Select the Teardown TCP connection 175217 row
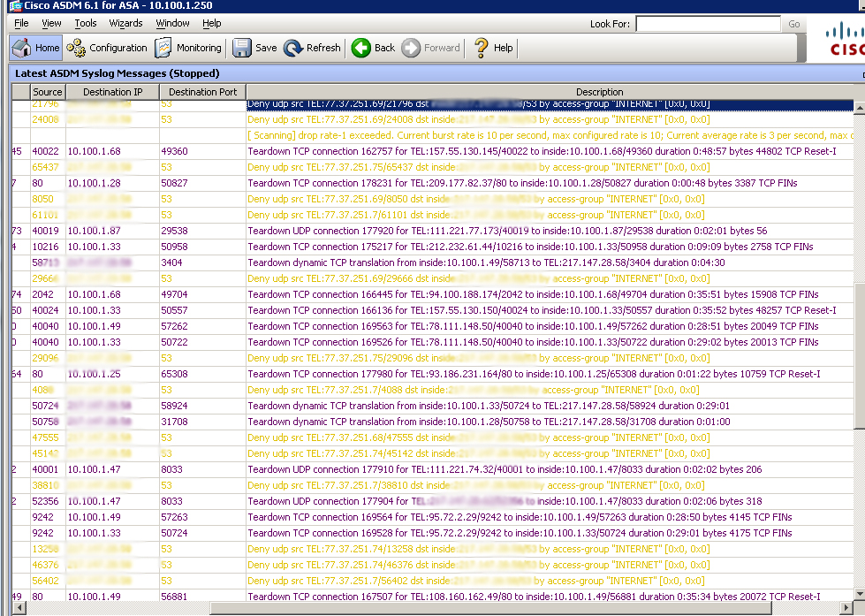The image size is (865, 616). pos(433,247)
